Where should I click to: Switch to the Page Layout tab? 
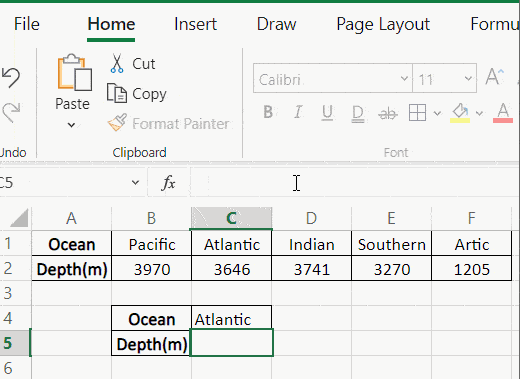coord(383,25)
